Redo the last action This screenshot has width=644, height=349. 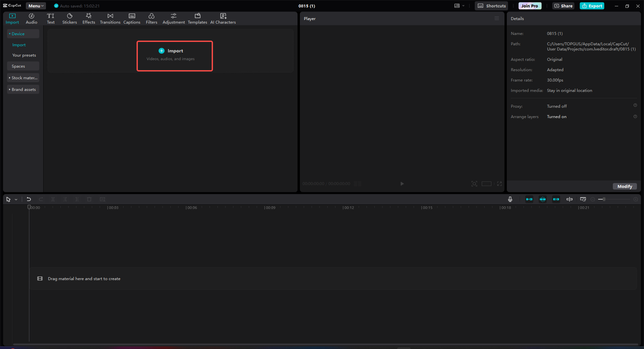coord(41,199)
